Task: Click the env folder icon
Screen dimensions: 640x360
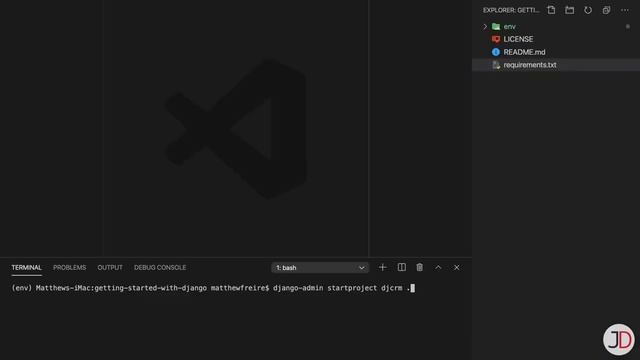Action: pos(496,27)
